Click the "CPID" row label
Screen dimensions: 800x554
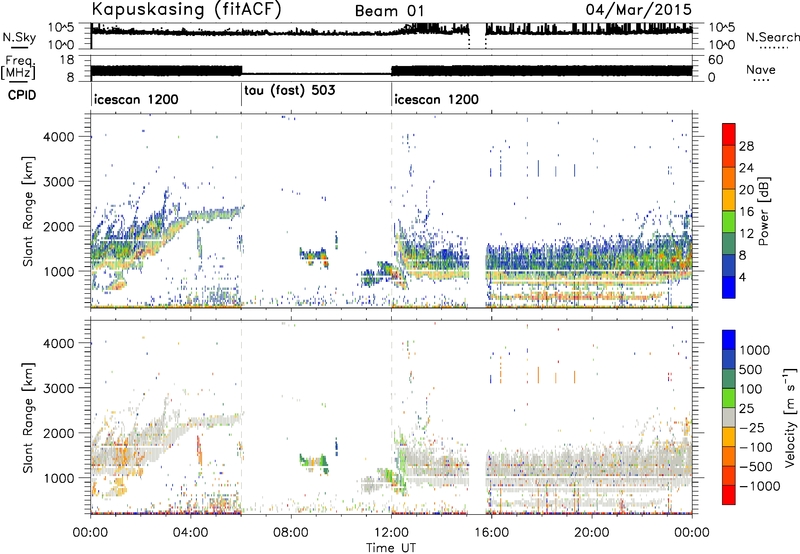pos(22,95)
